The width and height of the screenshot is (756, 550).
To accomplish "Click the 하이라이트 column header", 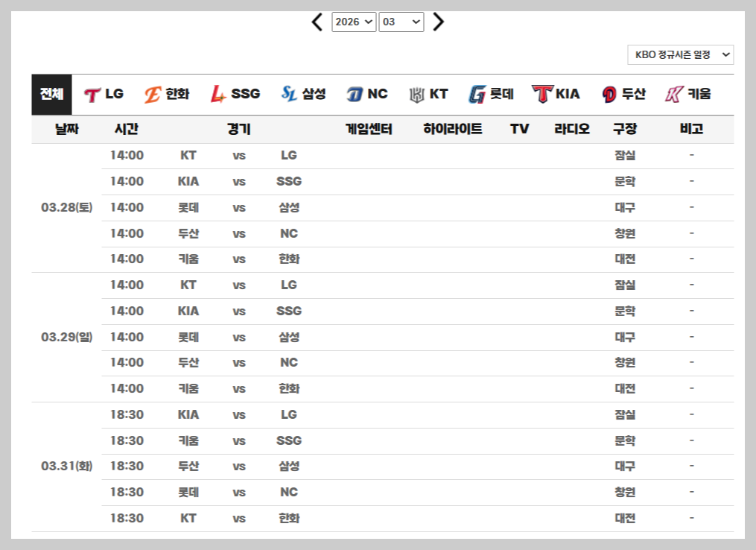I will coord(453,129).
